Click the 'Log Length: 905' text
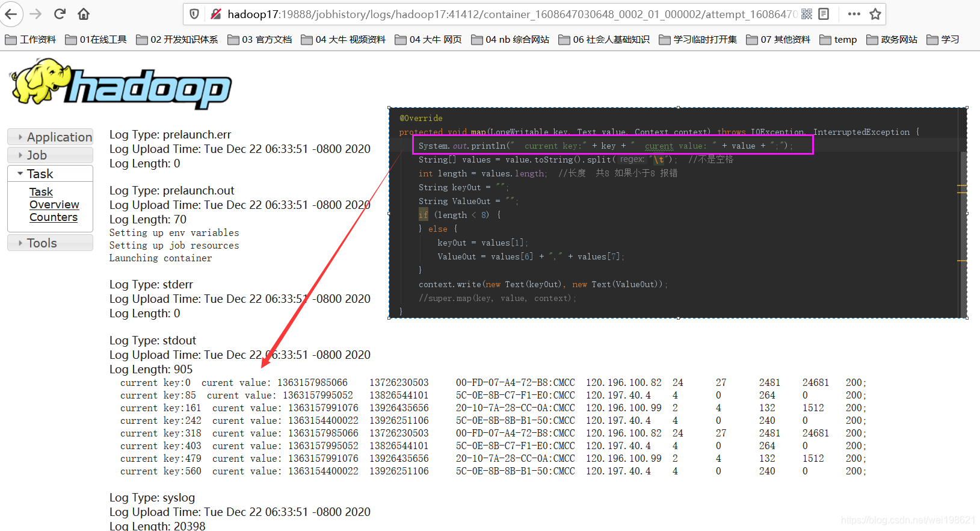This screenshot has width=980, height=531. pyautogui.click(x=151, y=370)
